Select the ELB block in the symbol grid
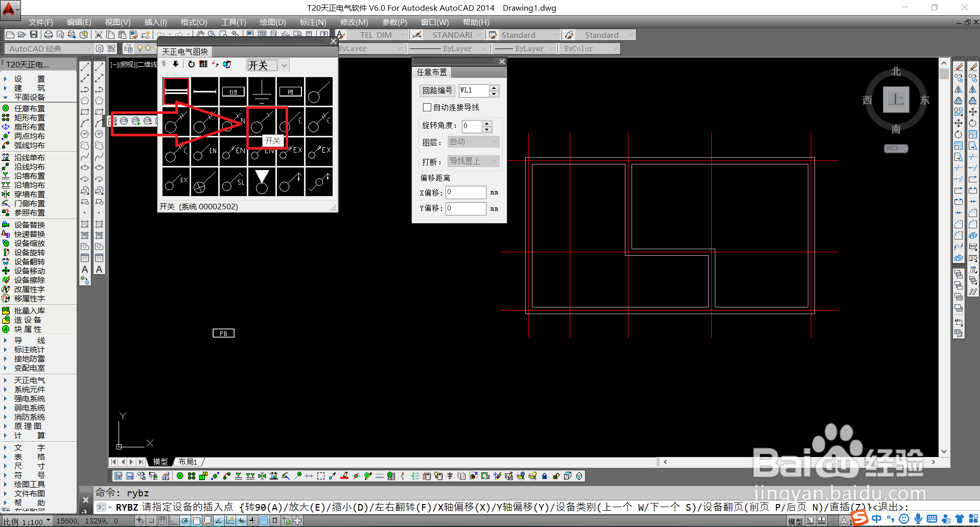Image resolution: width=980 pixels, height=527 pixels. pyautogui.click(x=233, y=91)
